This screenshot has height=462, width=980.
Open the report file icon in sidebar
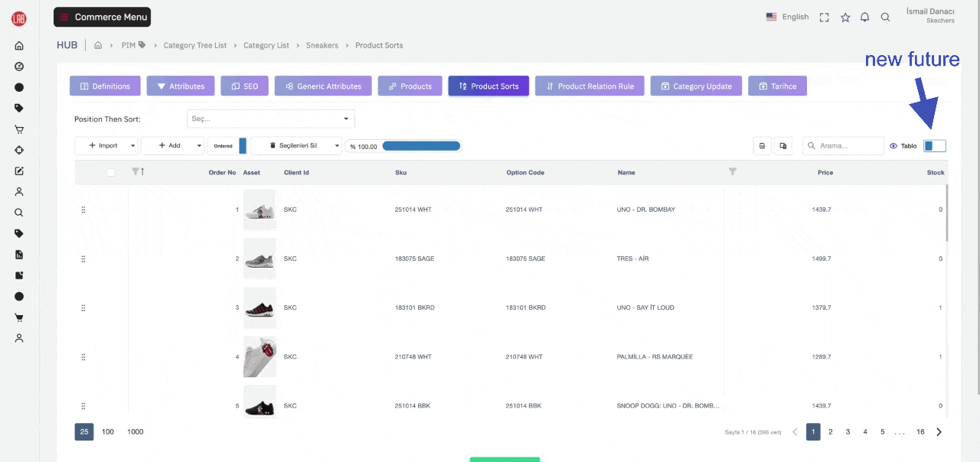pyautogui.click(x=19, y=255)
